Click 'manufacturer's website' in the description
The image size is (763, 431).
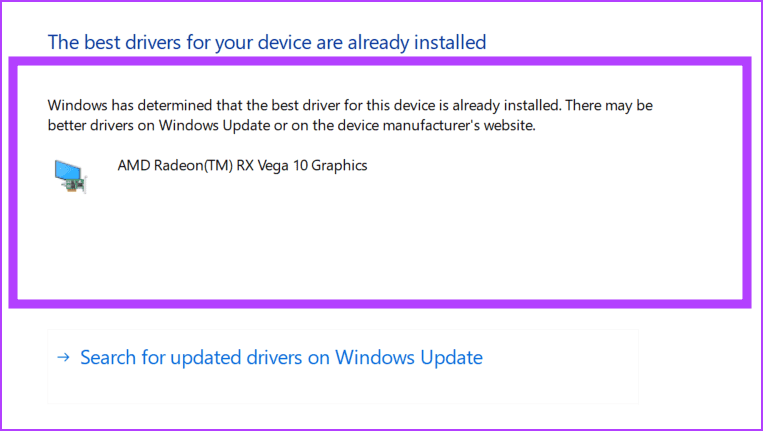(459, 126)
